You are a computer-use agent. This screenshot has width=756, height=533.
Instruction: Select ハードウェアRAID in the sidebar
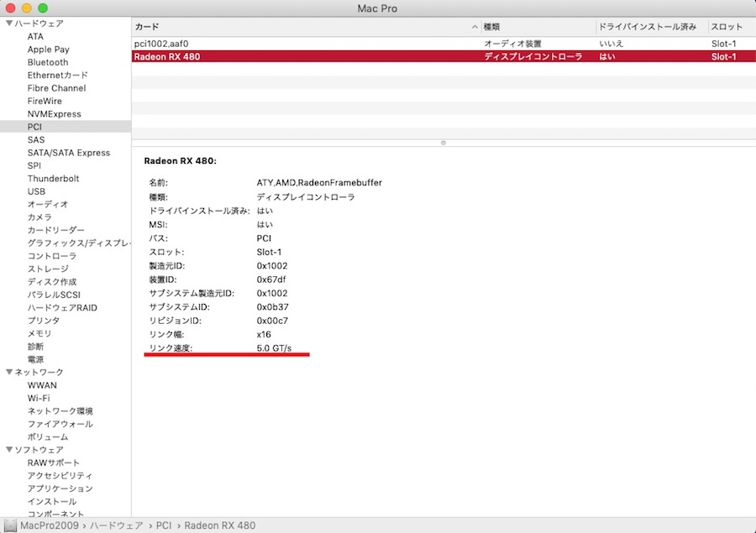[62, 308]
